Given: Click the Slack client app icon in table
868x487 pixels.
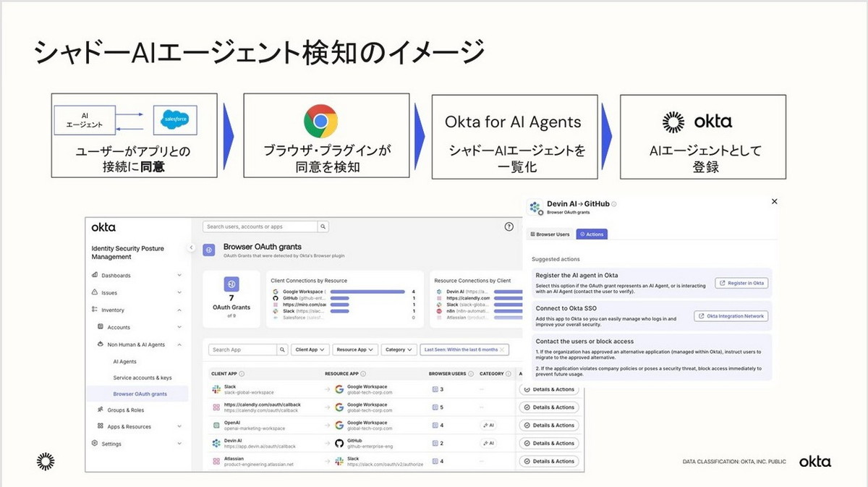Looking at the screenshot, I should coord(216,389).
